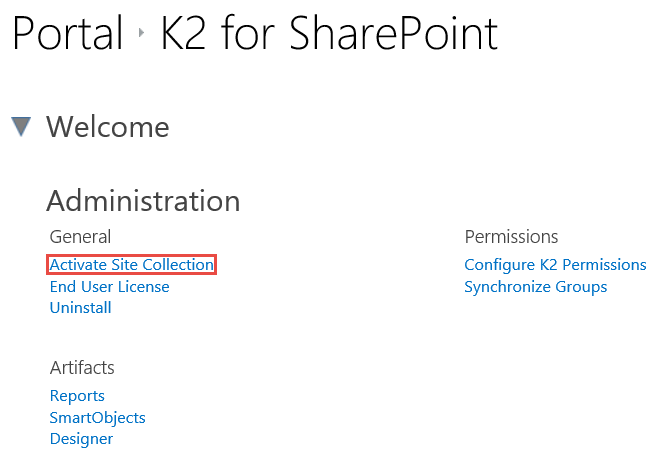Viewport: 656px width, 456px height.
Task: Click the General group heading
Action: 80,237
